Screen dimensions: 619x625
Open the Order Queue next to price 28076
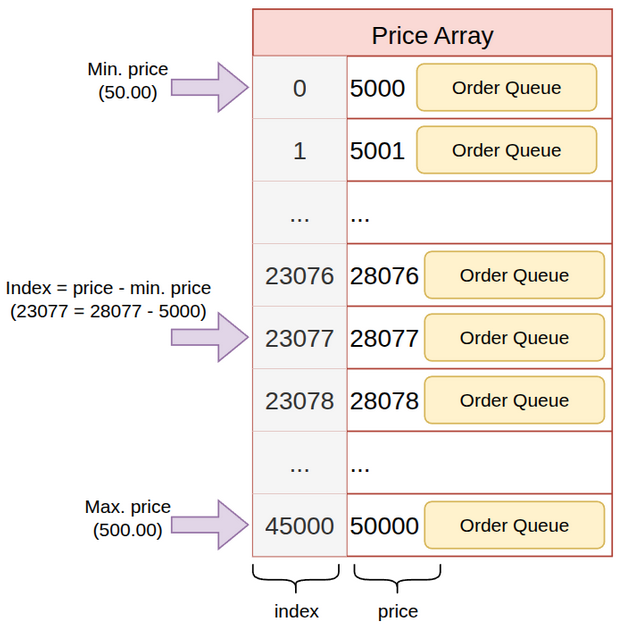point(514,275)
